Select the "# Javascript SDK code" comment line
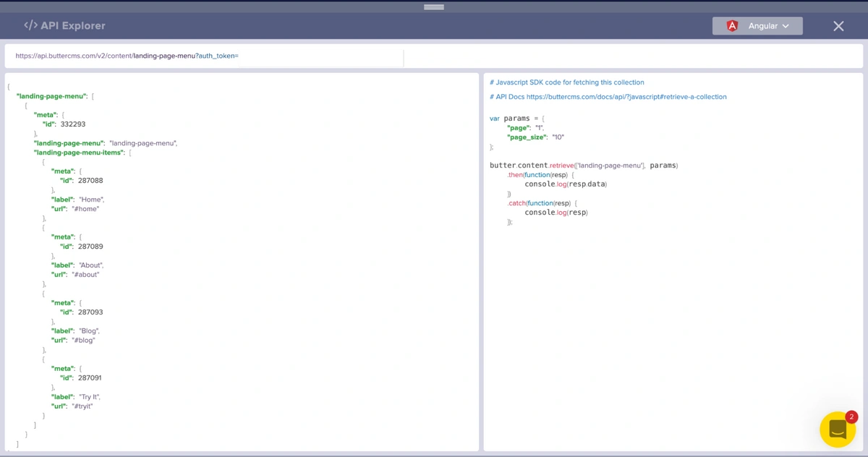The image size is (868, 457). point(567,82)
